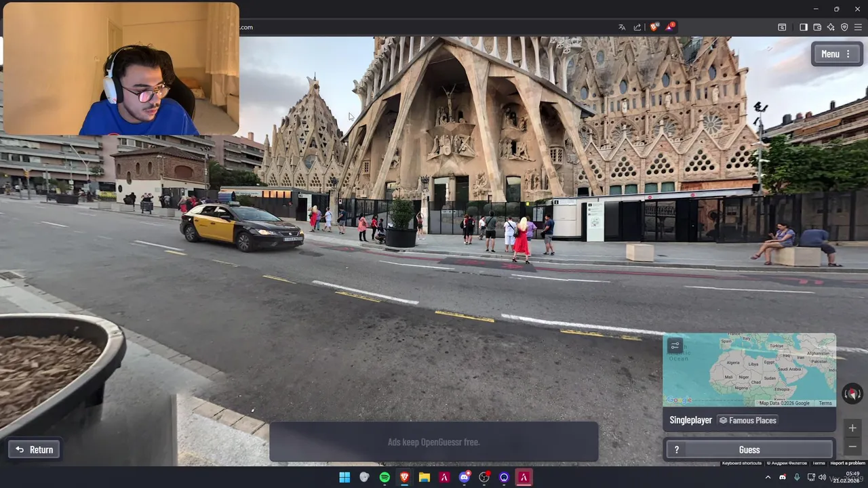Click the microphone icon in system tray

pyautogui.click(x=797, y=477)
